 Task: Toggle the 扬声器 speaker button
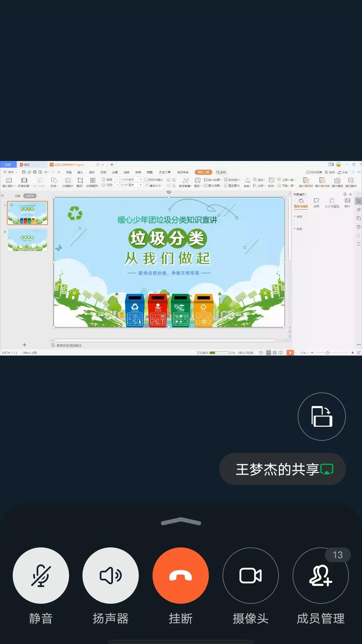pyautogui.click(x=111, y=576)
